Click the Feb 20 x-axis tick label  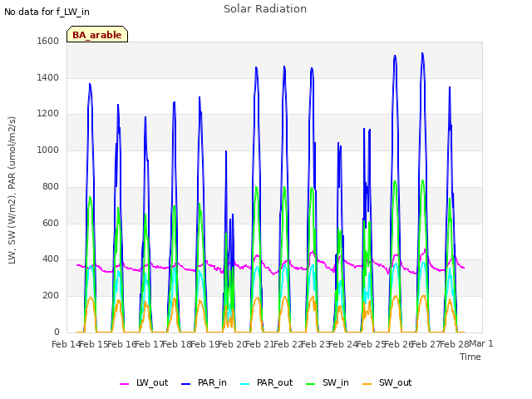[x=232, y=344]
